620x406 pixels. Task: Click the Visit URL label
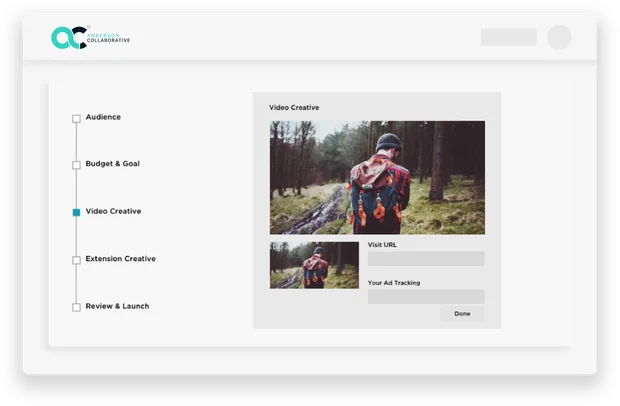382,245
